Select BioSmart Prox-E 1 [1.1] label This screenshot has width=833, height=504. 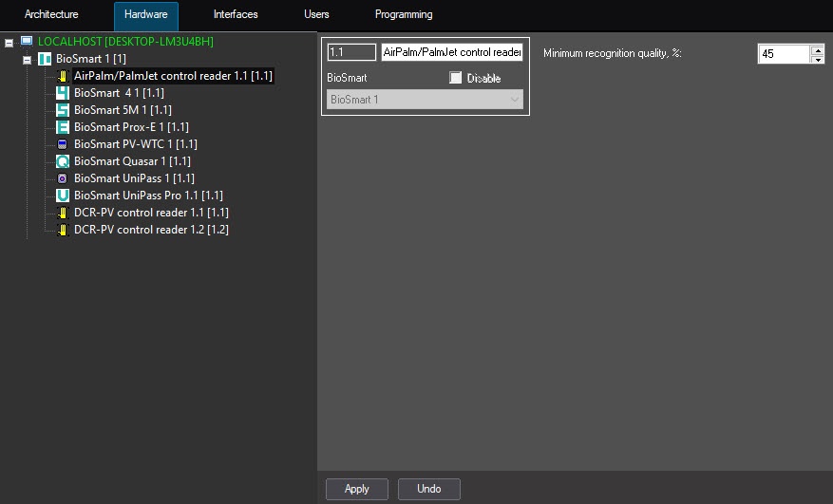pos(131,127)
